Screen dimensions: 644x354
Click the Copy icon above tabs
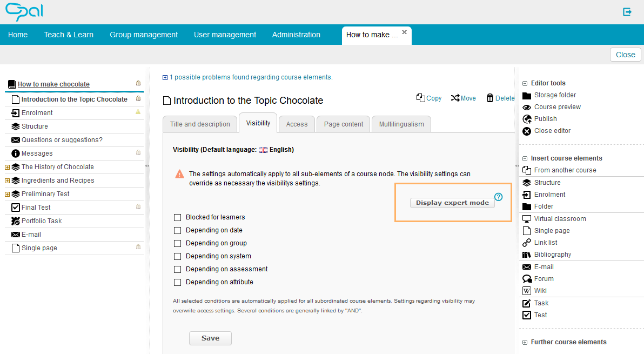click(x=421, y=98)
